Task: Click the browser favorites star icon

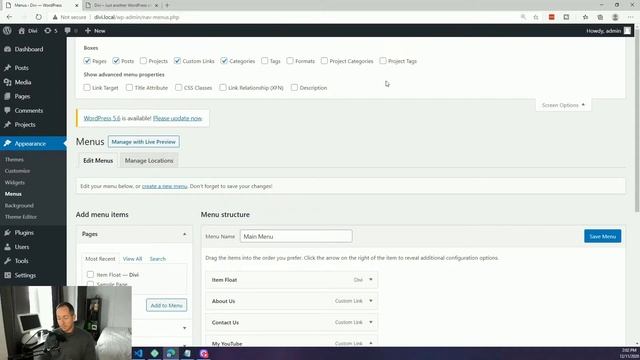Action: [585, 17]
